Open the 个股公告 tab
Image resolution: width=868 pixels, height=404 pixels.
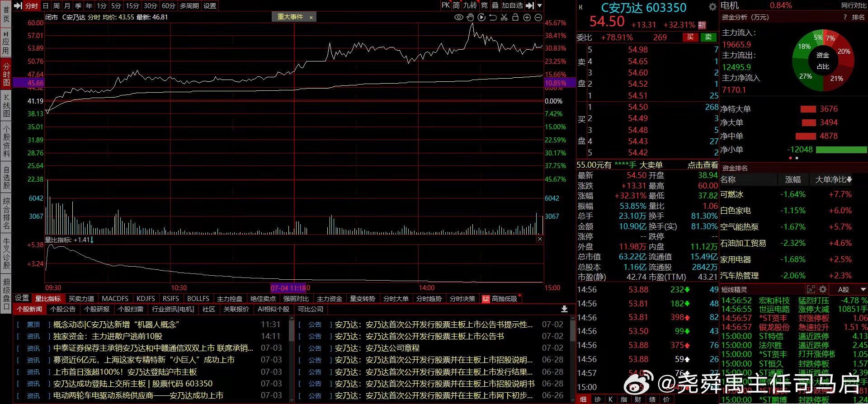point(63,309)
